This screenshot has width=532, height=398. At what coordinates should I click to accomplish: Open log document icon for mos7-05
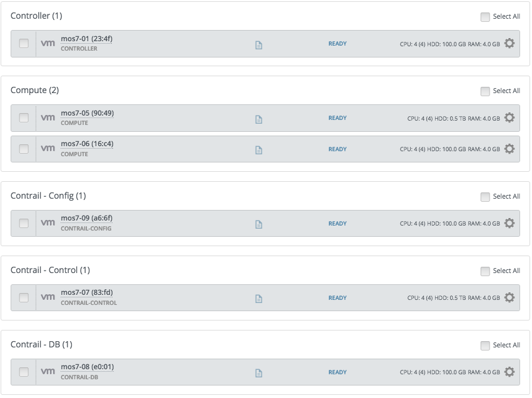click(x=259, y=119)
